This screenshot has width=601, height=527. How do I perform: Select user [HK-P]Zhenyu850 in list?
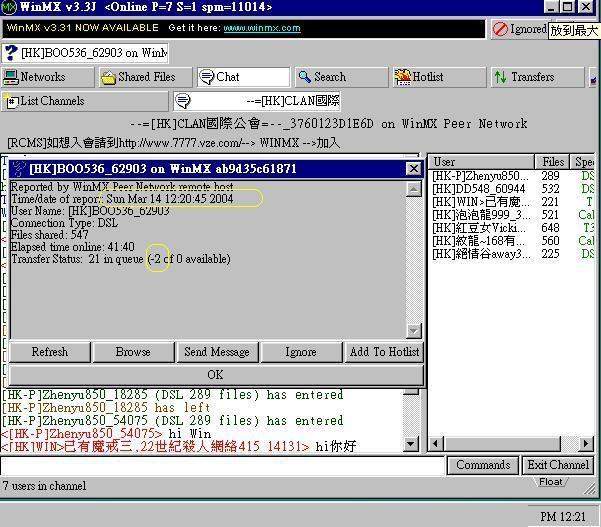coord(511,176)
